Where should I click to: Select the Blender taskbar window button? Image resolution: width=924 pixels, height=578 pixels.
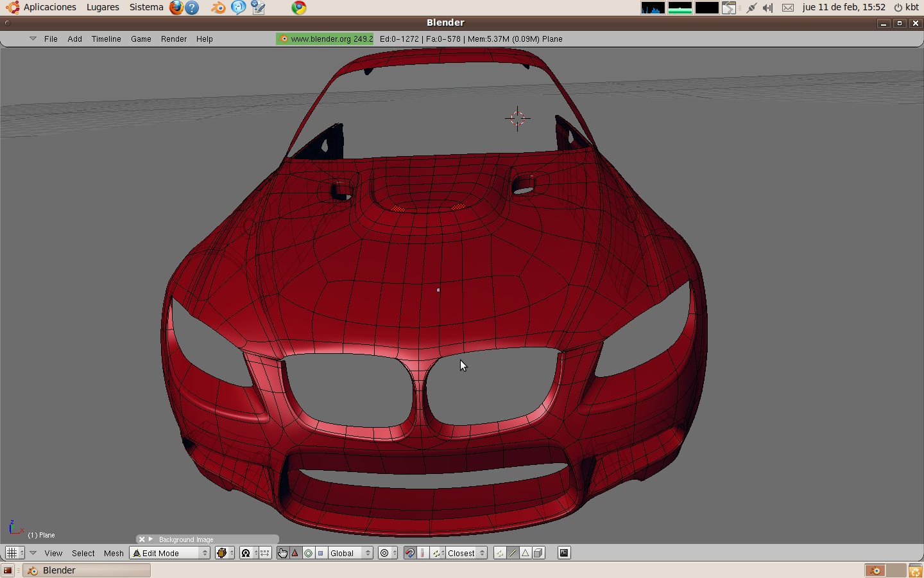[87, 570]
